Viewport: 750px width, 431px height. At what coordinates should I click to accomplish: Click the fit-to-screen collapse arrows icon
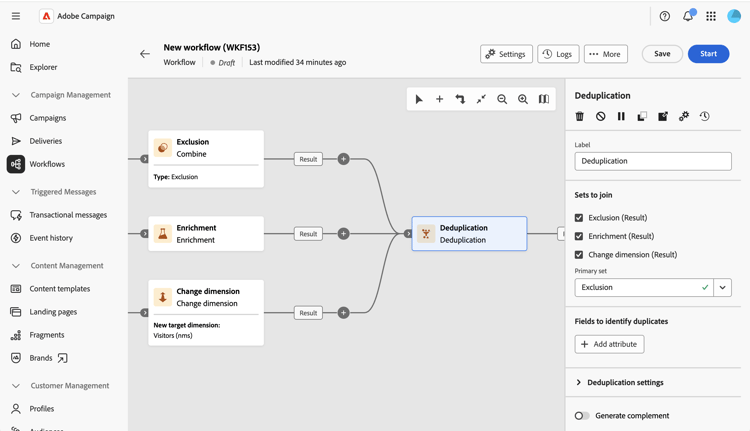481,99
